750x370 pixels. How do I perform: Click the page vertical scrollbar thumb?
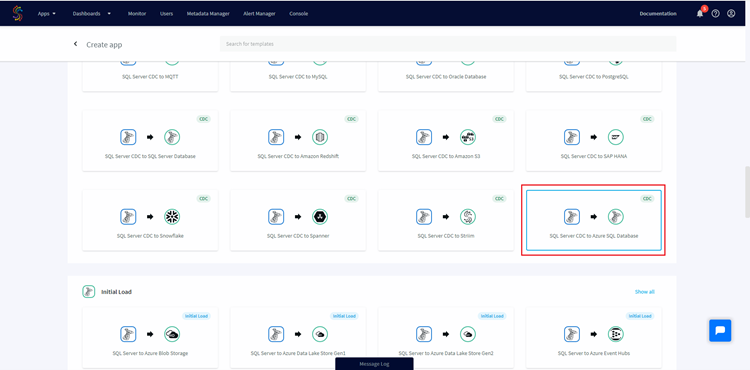coord(747,191)
